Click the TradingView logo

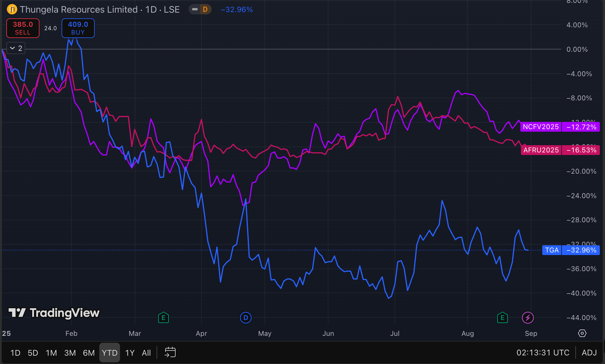click(x=54, y=313)
